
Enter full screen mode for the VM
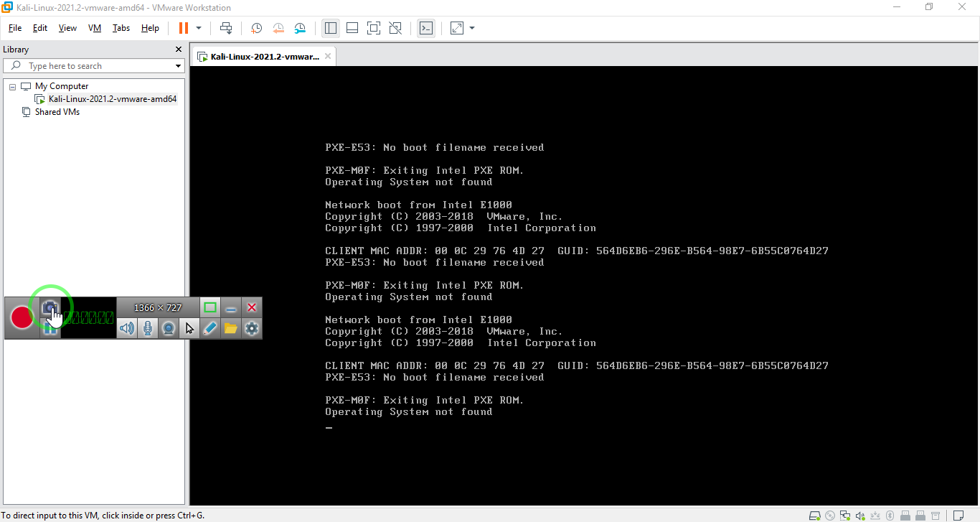tap(373, 28)
